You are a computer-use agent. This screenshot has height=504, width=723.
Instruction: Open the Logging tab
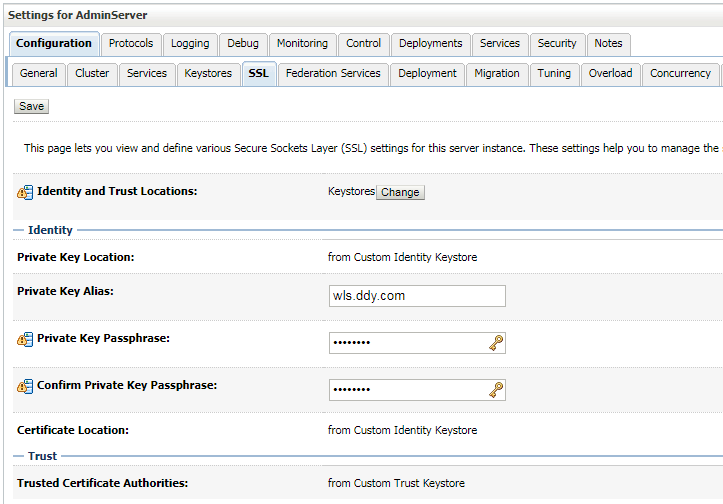point(190,44)
